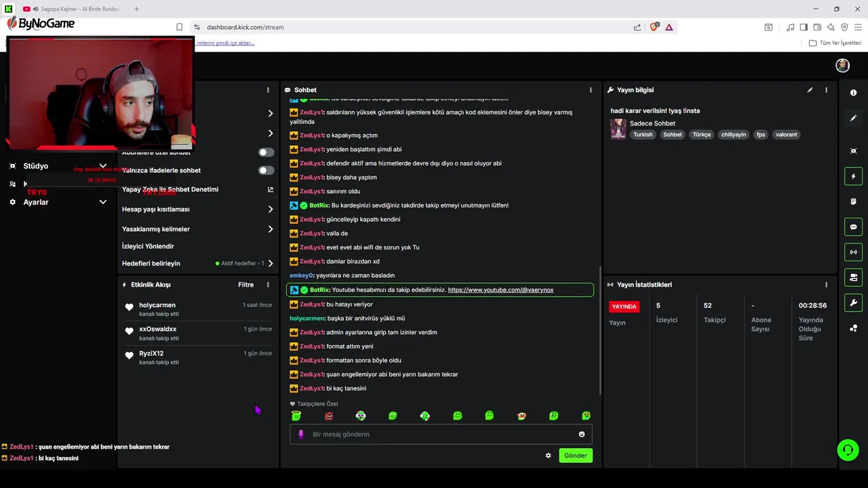Click the purple microphone icon in chat input
This screenshot has width=868, height=488.
[x=301, y=434]
